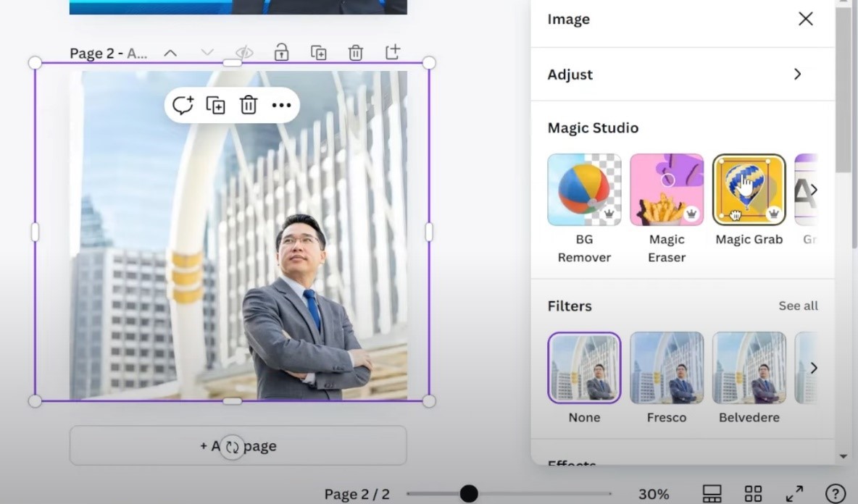Expand the Adjust section
Image resolution: width=858 pixels, height=504 pixels.
tap(683, 75)
